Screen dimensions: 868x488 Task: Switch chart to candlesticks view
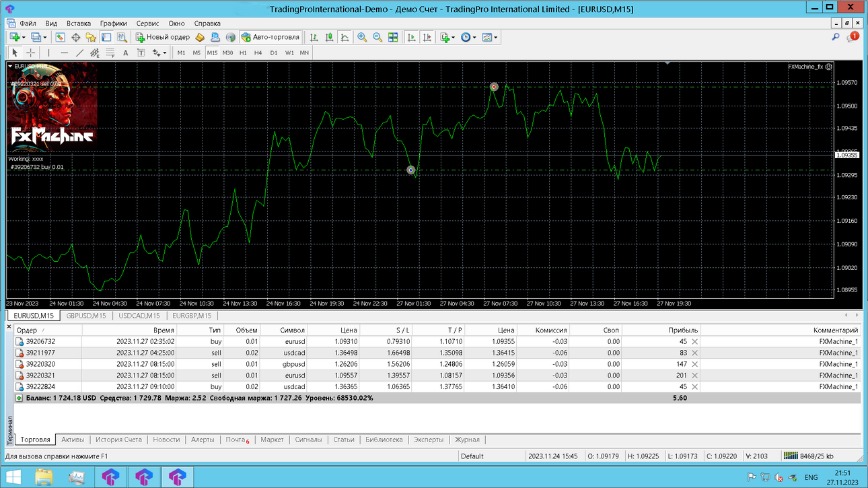tap(330, 38)
